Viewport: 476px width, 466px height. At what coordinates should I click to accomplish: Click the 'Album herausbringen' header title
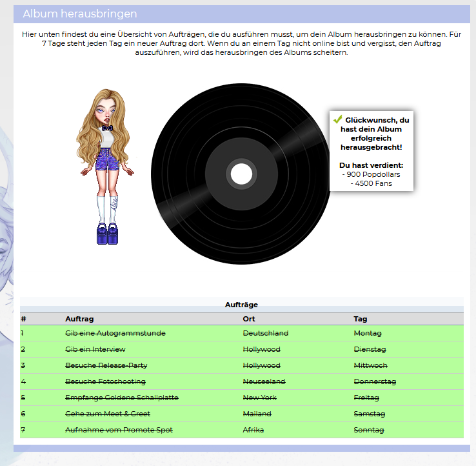click(x=80, y=14)
